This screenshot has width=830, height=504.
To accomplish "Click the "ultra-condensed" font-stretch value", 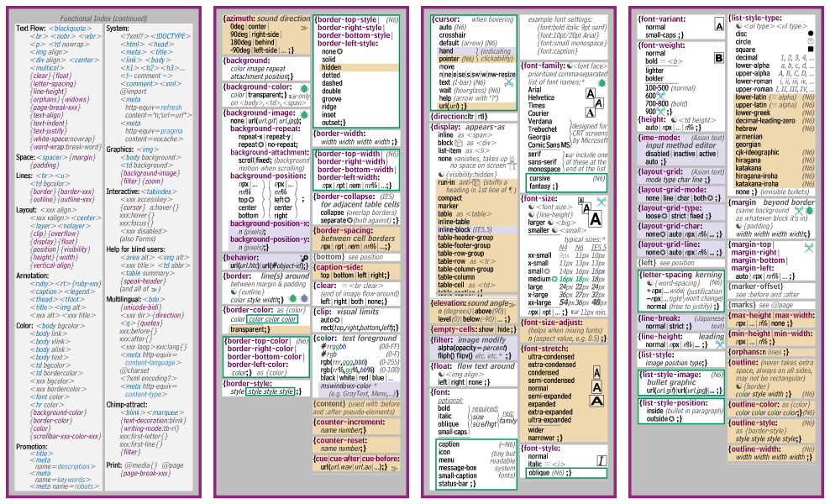I will 552,357.
